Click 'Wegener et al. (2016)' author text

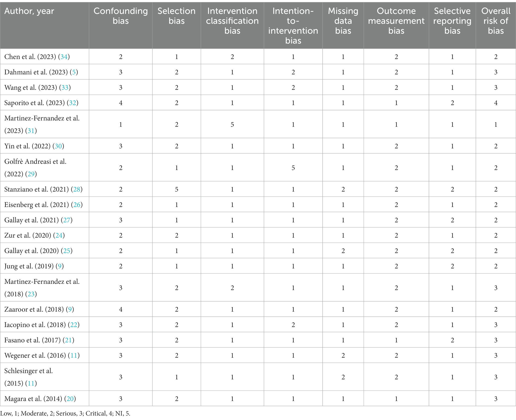35,355
